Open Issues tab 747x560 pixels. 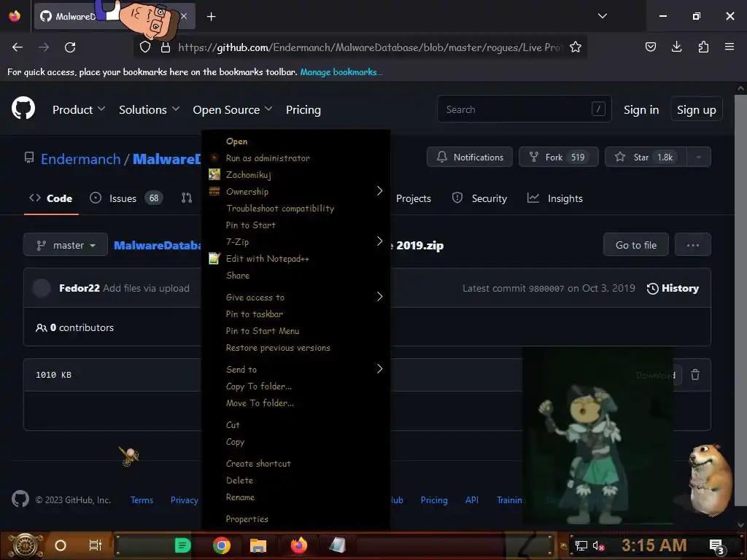(x=126, y=198)
